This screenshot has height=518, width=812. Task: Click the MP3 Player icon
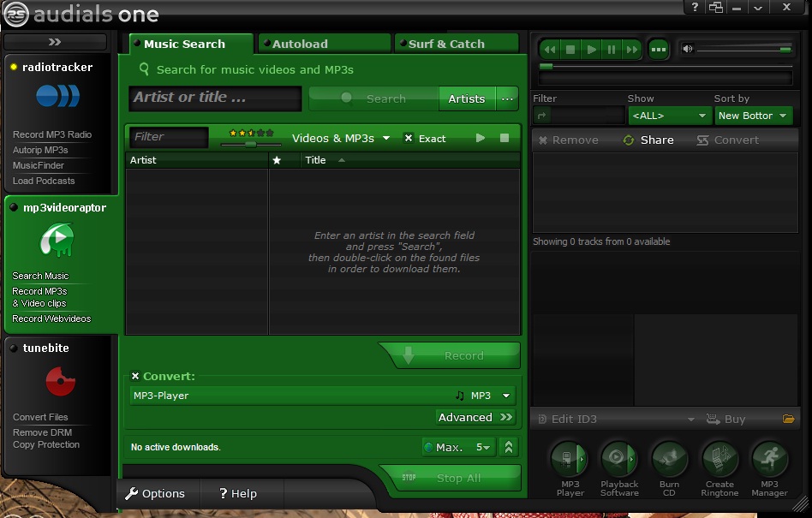[570, 458]
